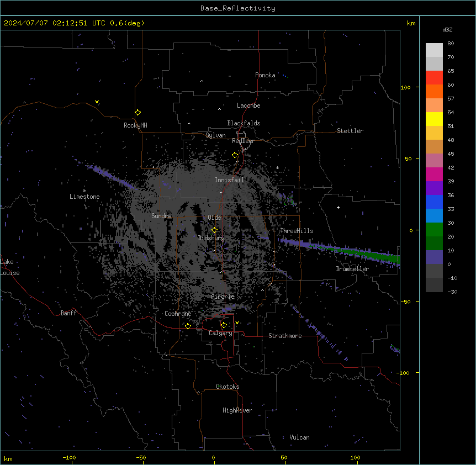Viewport: 476px width, 465px height.
Task: Click the yellow marker above Calgary label
Action: (224, 325)
